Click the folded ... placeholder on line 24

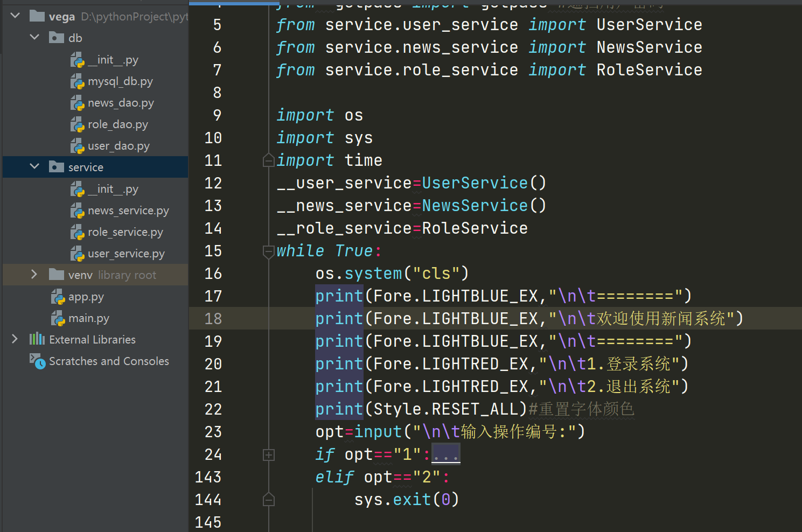coord(446,454)
